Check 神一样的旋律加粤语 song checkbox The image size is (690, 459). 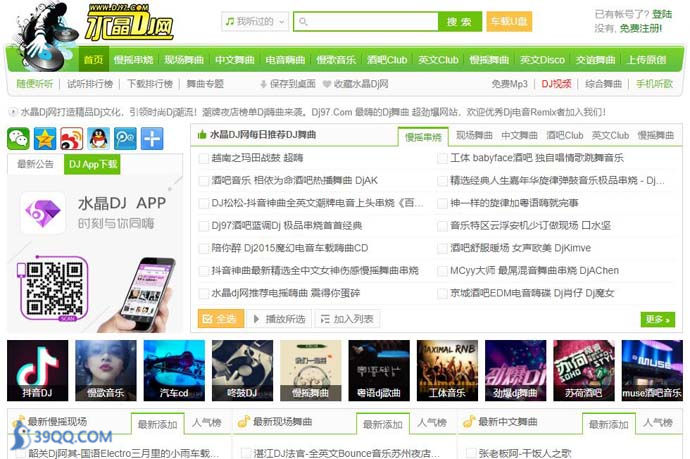coord(442,203)
